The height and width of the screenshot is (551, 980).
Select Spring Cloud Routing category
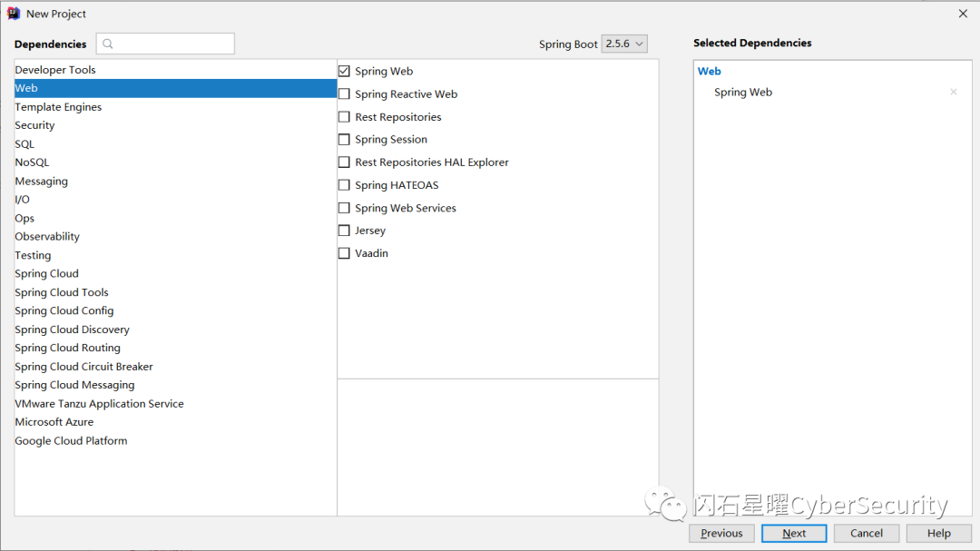click(176, 348)
